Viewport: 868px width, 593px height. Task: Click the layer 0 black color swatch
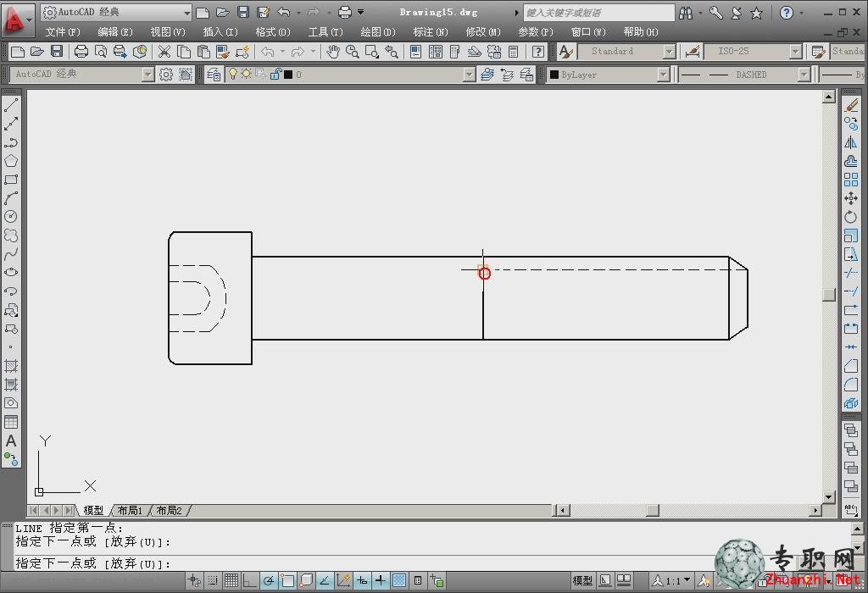(288, 75)
